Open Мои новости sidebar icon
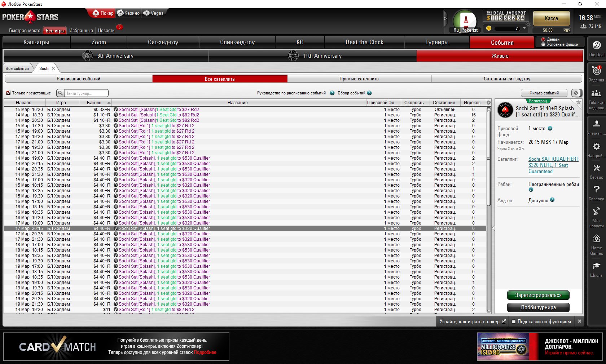The image size is (606, 364). 596,217
